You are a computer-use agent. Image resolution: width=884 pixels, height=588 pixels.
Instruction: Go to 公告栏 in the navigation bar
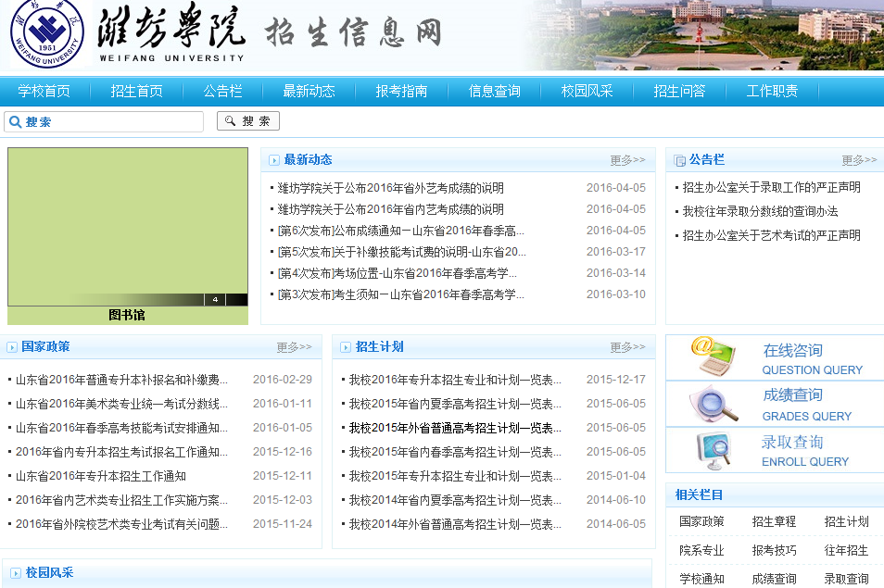[222, 92]
